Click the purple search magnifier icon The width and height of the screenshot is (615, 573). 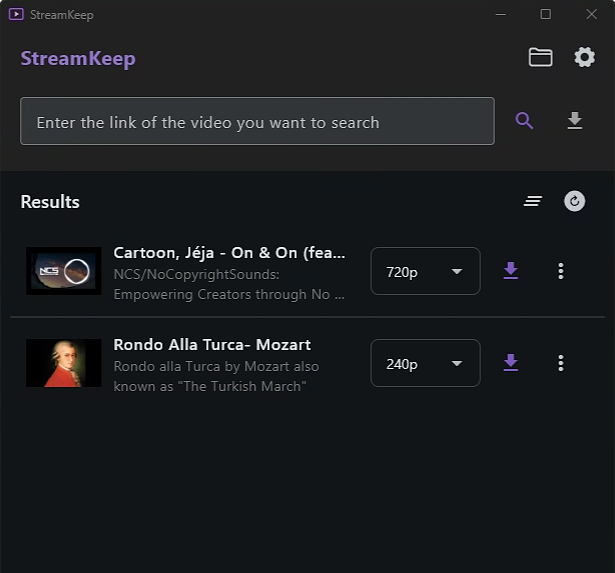tap(525, 121)
